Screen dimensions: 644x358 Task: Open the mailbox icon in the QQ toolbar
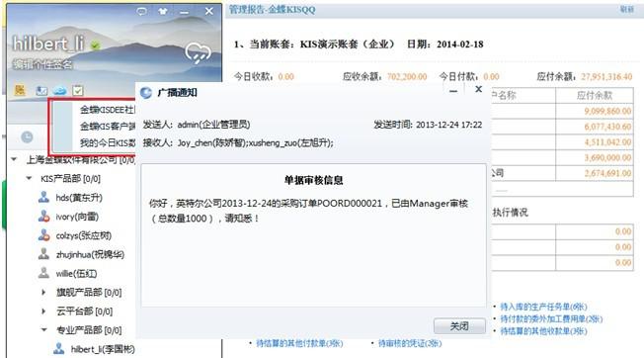point(41,91)
